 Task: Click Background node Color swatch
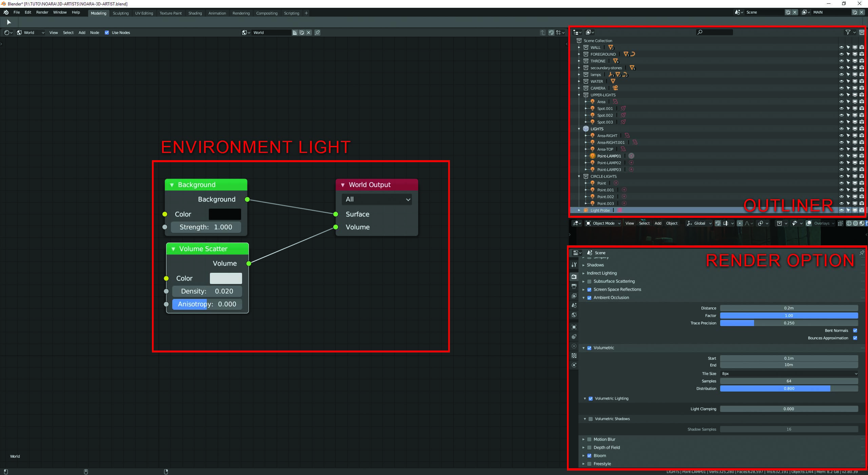tap(225, 214)
